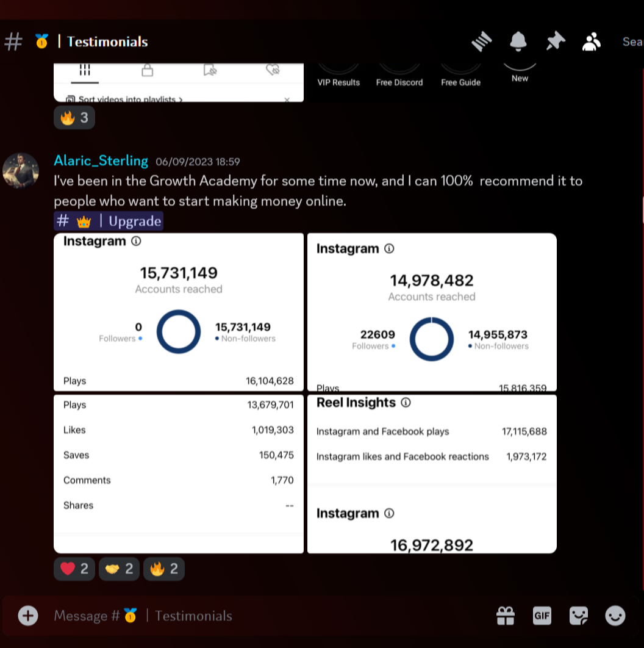Click the fire reaction with count 3
The image size is (644, 648).
point(74,118)
